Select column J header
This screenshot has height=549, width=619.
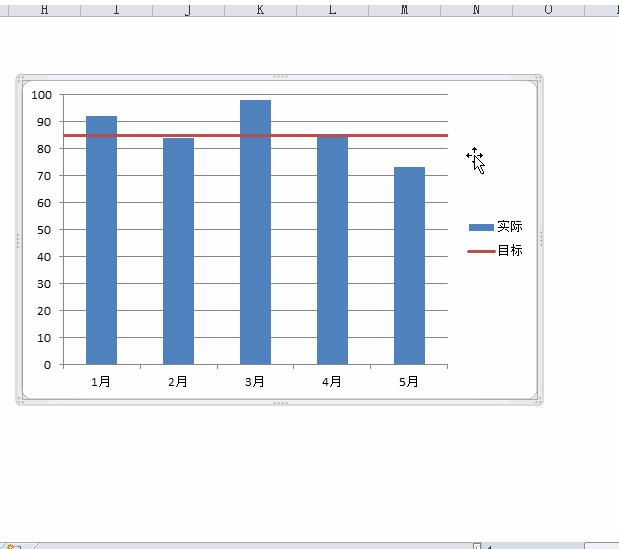point(188,9)
